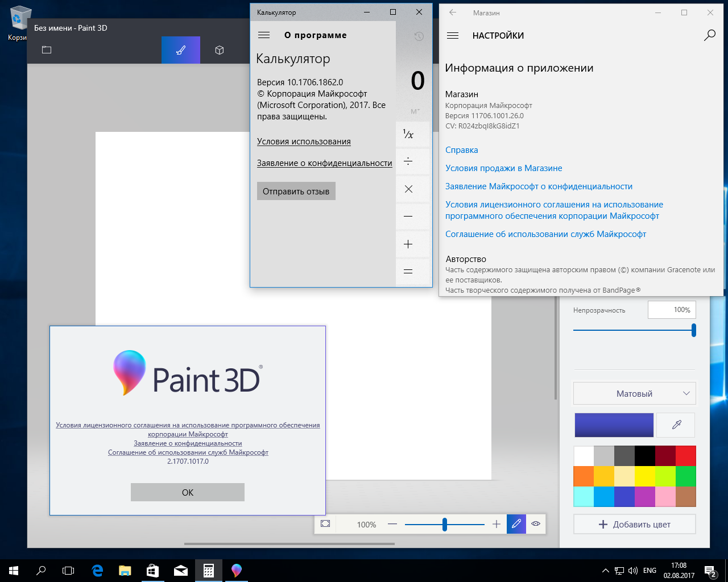This screenshot has width=728, height=582.
Task: Click the current color preview swatch
Action: click(x=614, y=425)
